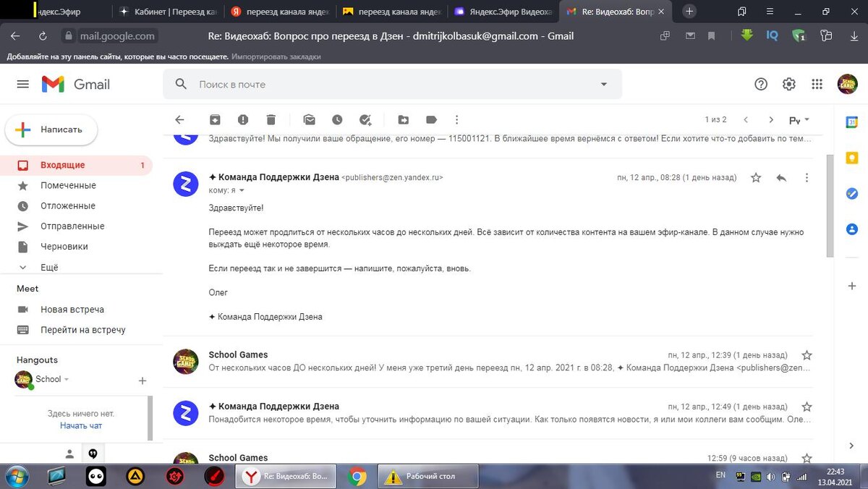The image size is (868, 489).
Task: Start a Новая встреча meeting
Action: pos(72,310)
